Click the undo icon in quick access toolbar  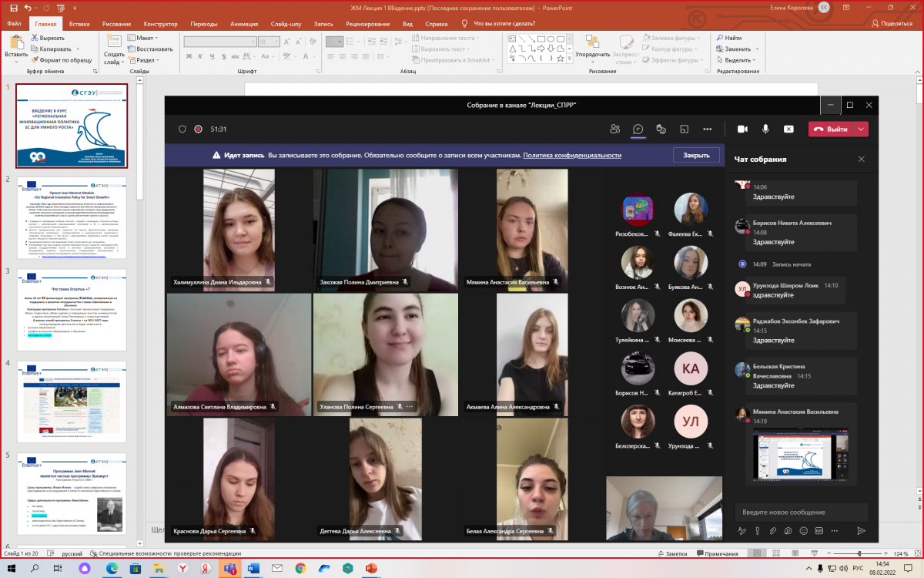[28, 7]
